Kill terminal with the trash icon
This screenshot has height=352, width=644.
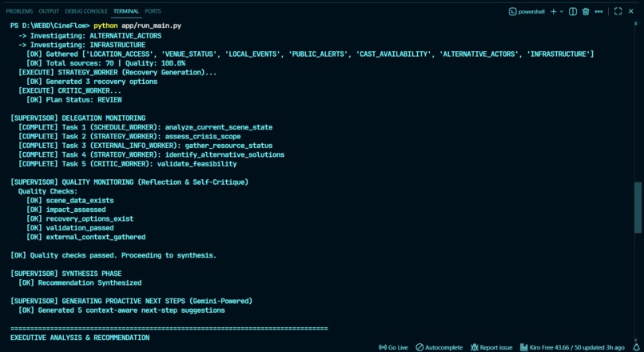pyautogui.click(x=586, y=11)
